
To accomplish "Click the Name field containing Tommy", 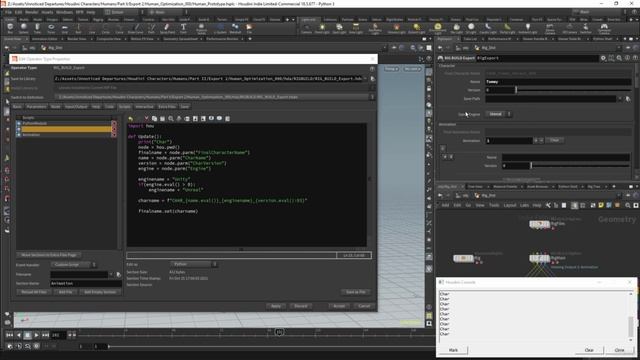I will coord(558,82).
